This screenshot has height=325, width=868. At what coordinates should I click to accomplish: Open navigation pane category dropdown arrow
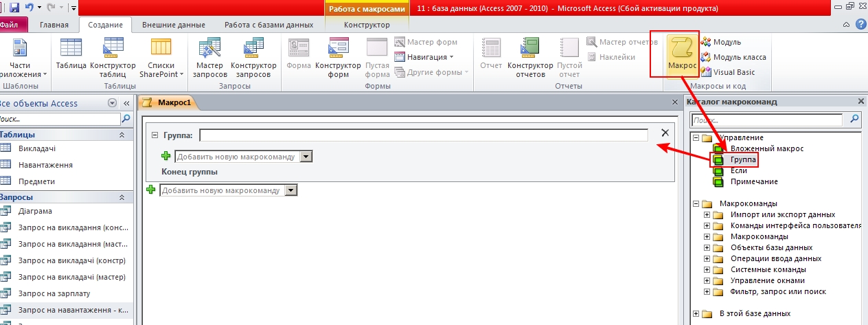click(112, 103)
